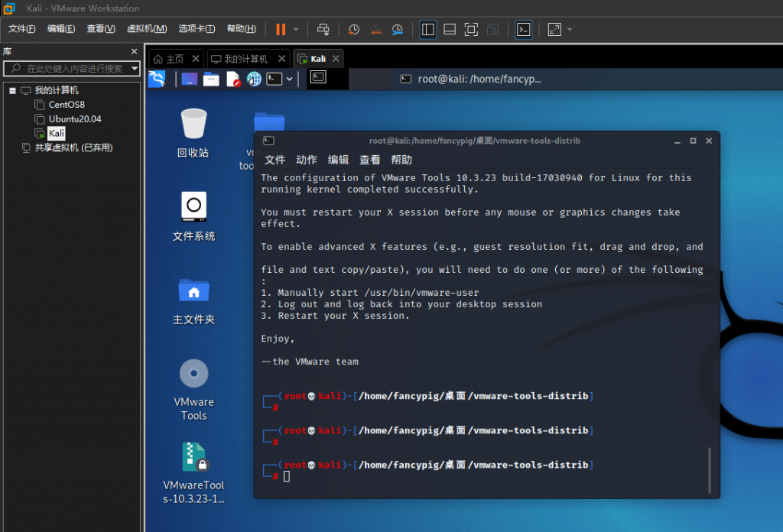783x532 pixels.
Task: Toggle the library sidebar view
Action: point(428,30)
